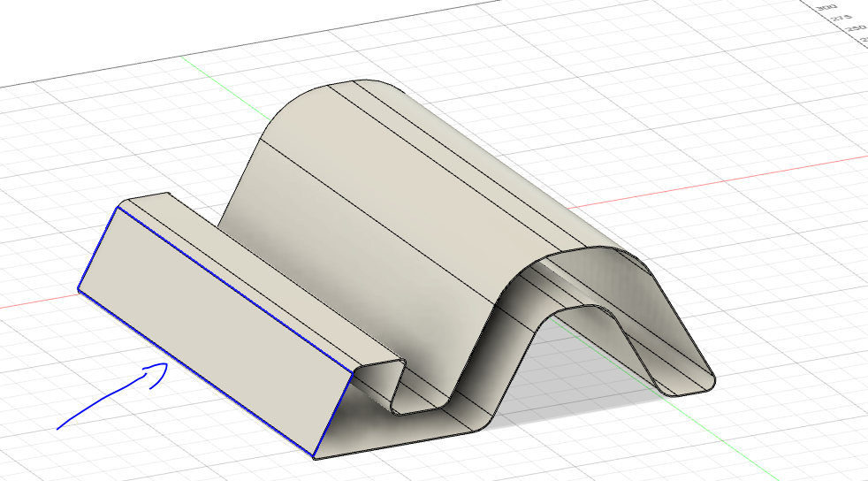Screen dimensions: 868x481
Task: Pick the blue top edge of front face
Action: [235, 289]
